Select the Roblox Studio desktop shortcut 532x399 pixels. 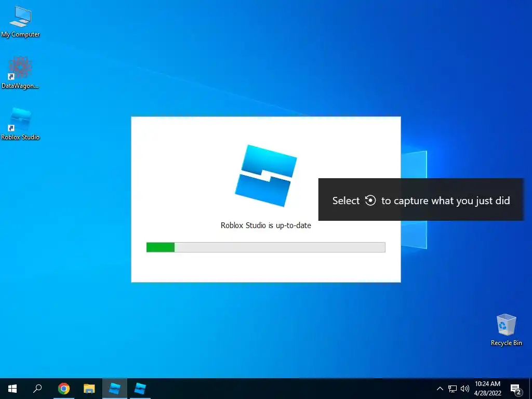click(20, 124)
